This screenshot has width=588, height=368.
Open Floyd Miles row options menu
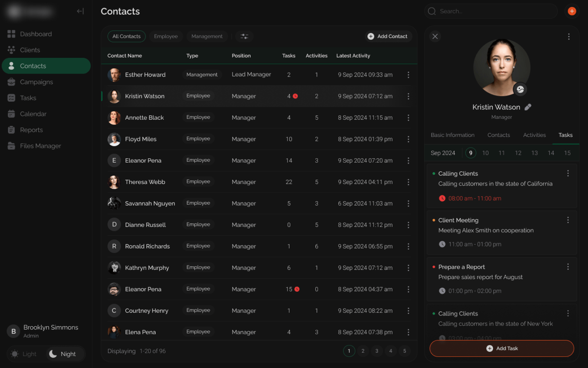tap(408, 139)
